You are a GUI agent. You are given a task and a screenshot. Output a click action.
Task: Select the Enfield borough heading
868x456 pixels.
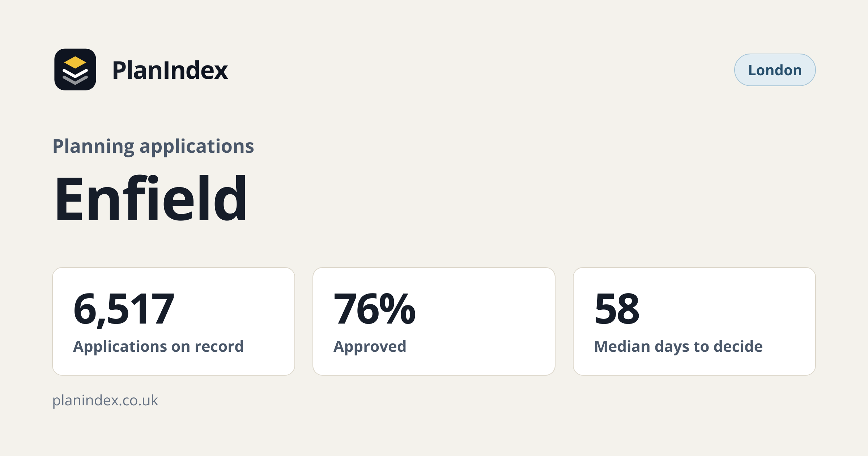point(150,198)
